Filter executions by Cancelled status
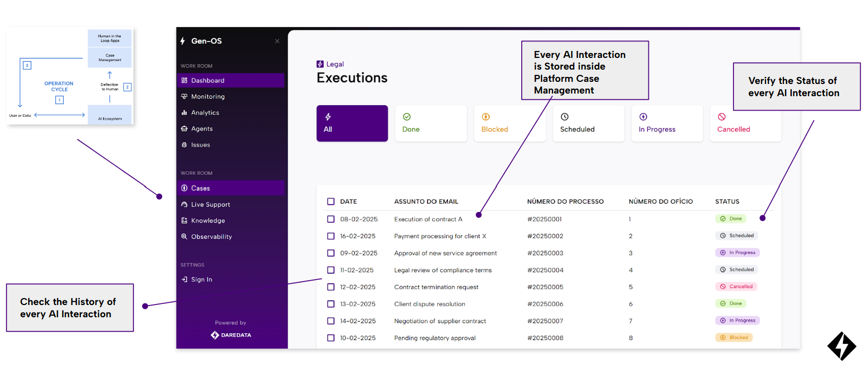Viewport: 868px width, 372px height. pos(746,123)
